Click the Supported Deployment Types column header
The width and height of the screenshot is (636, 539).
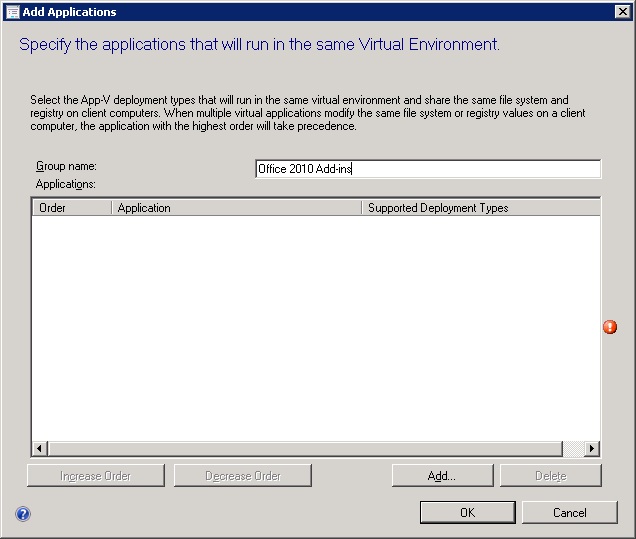(479, 208)
